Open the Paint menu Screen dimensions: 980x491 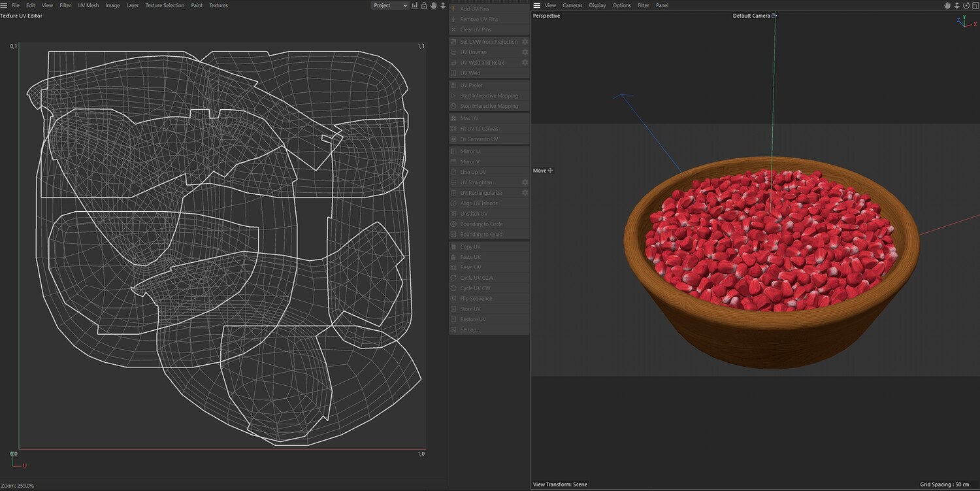[x=197, y=5]
